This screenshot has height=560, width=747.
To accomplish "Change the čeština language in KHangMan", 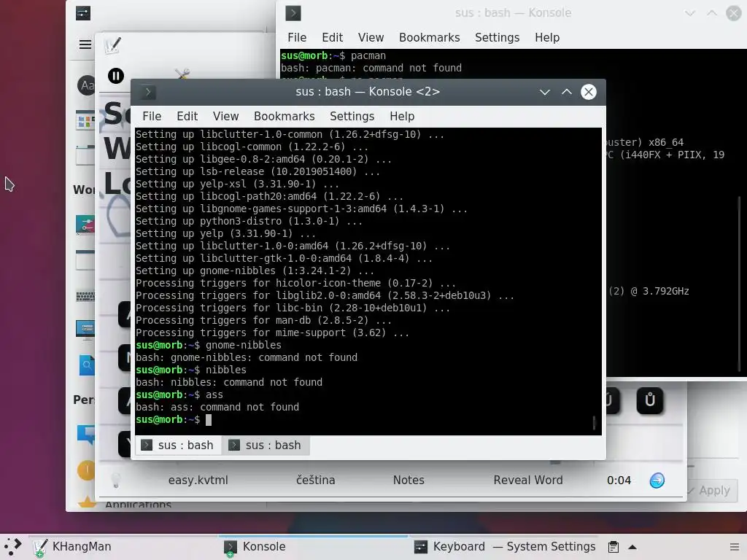I will (315, 480).
